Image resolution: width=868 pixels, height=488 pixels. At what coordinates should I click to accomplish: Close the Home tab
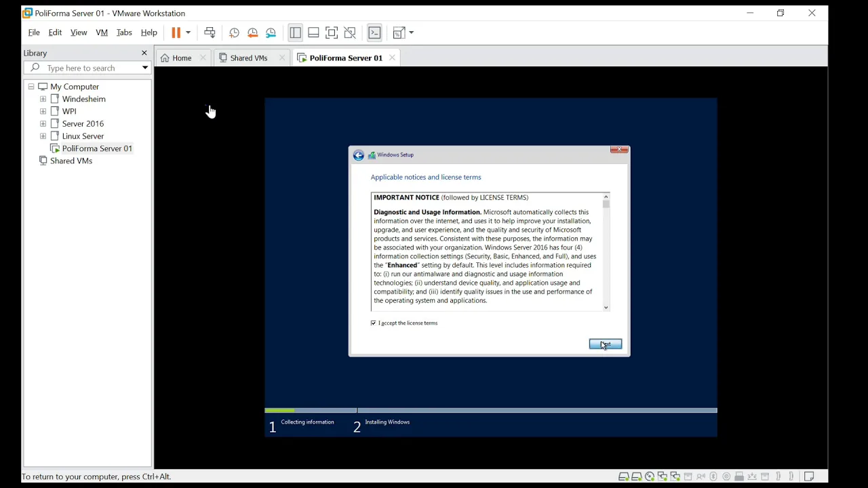pyautogui.click(x=203, y=58)
